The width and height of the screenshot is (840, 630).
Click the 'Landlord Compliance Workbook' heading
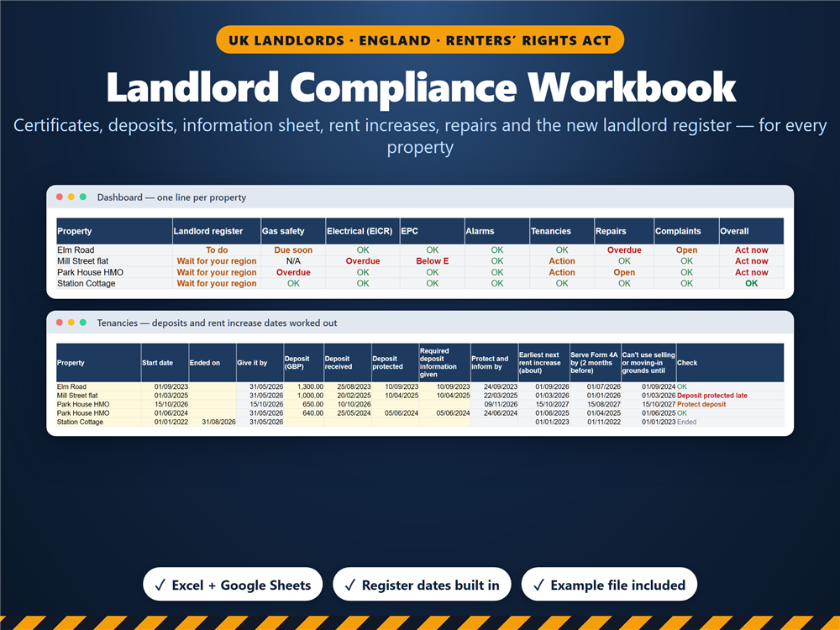click(x=421, y=87)
